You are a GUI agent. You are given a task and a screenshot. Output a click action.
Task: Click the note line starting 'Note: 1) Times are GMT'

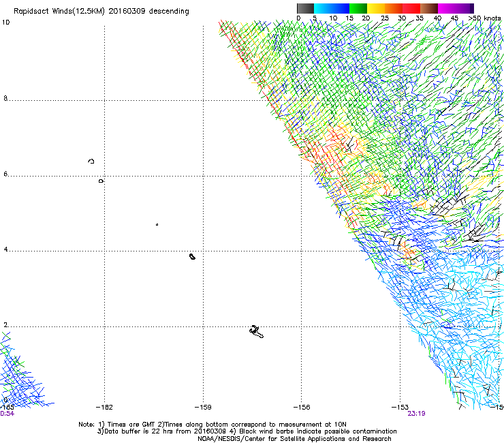212,425
